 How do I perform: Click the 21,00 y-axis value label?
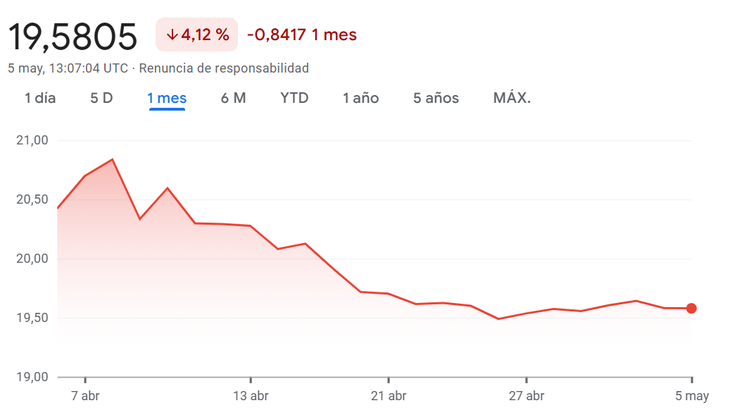click(33, 141)
